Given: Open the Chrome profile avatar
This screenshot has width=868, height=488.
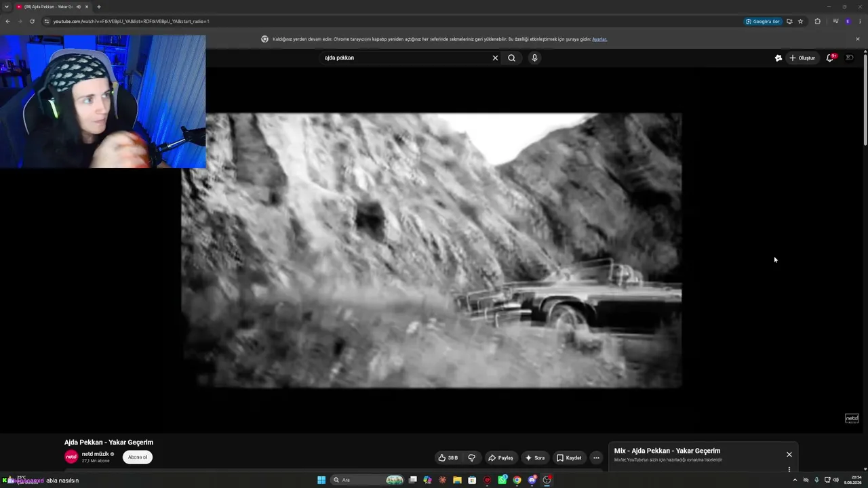Looking at the screenshot, I should click(848, 21).
